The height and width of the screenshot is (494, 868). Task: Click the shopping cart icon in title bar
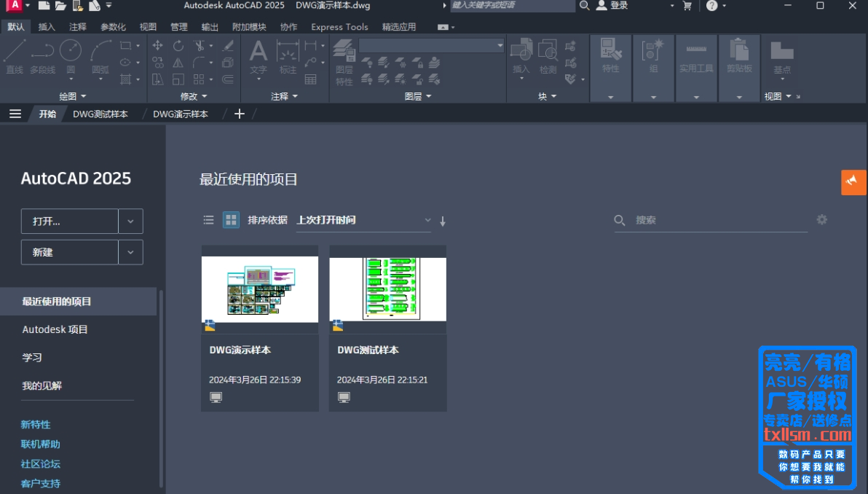pos(687,6)
